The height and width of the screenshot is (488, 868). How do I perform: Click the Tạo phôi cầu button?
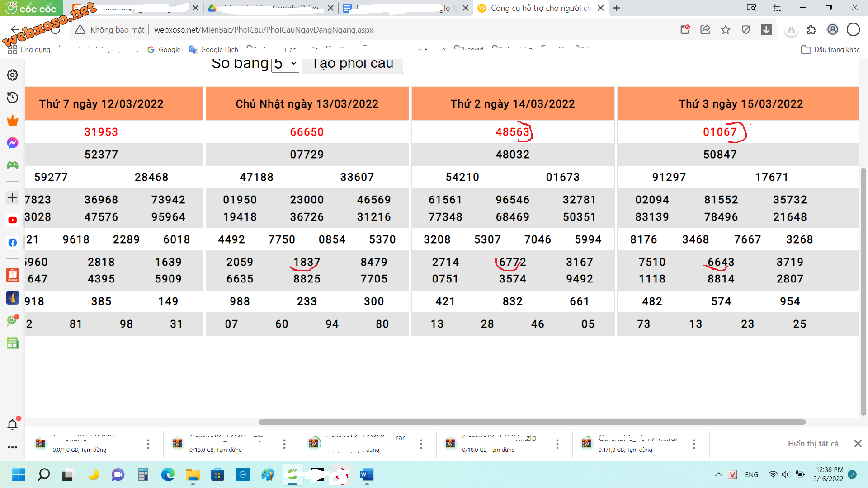352,64
